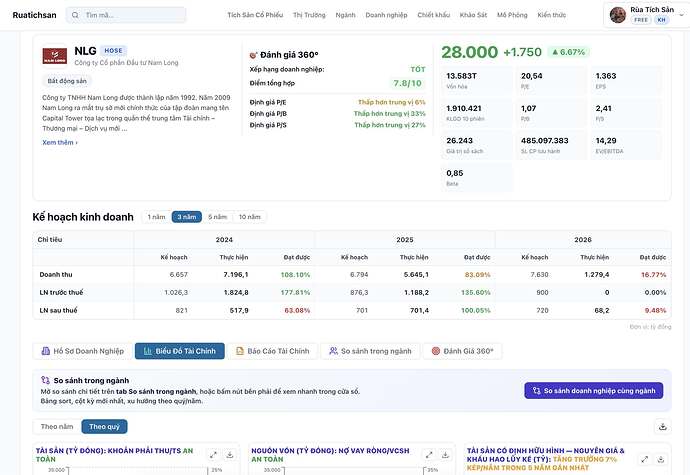Viewport: 690px width, 475px height.
Task: Switch charts to Theo năm
Action: click(57, 427)
